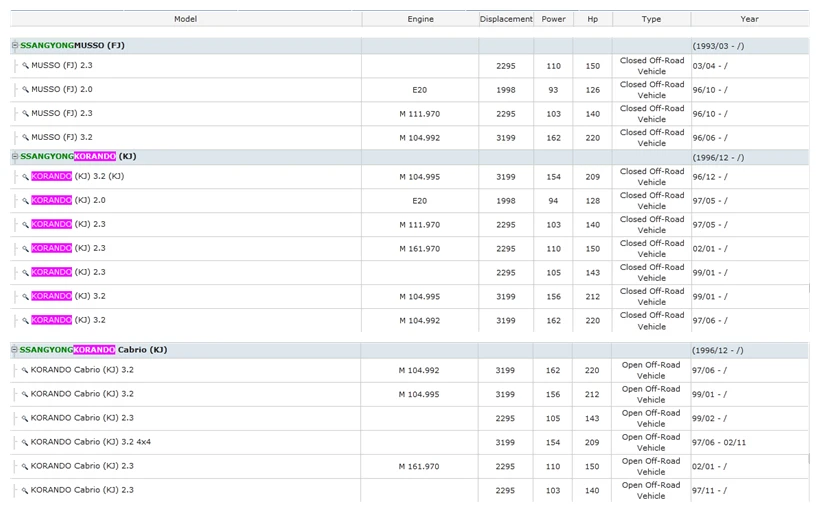Click magnifier icon for KORANDO (KJ) 3.2 220 hp row
The image size is (820, 512).
[x=25, y=321]
